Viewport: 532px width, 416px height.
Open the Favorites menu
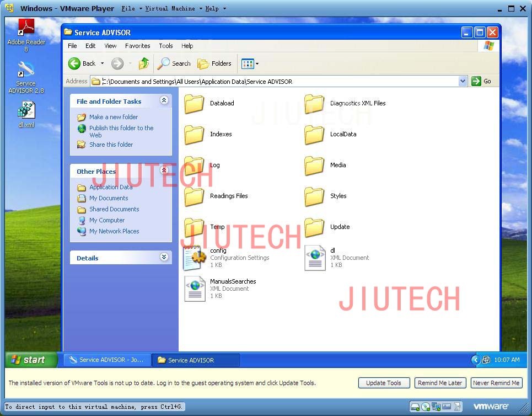tap(137, 46)
